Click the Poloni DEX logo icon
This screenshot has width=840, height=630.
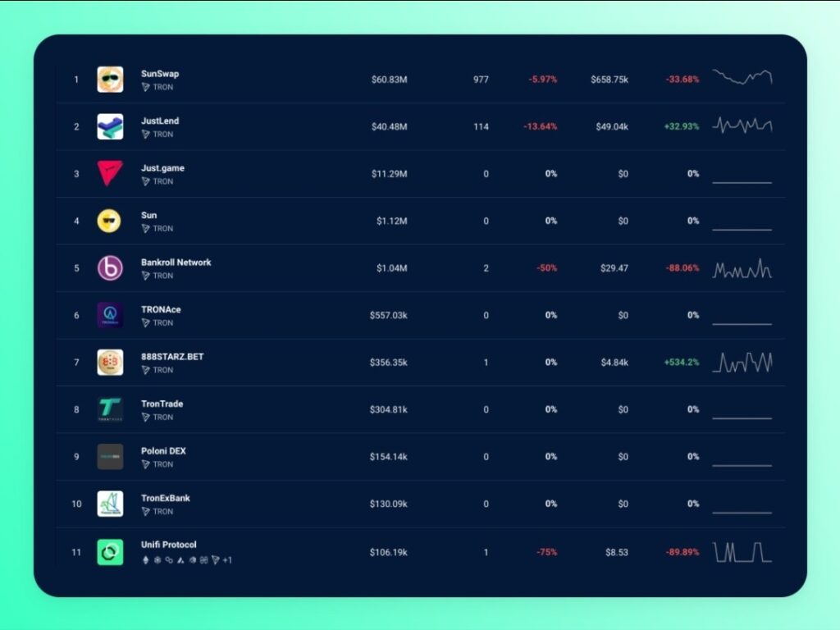coord(110,456)
